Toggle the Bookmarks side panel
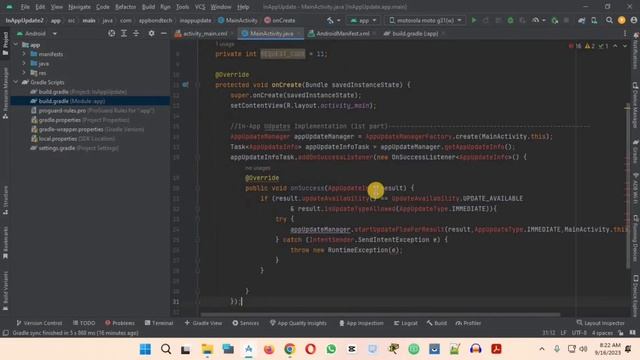The image size is (640, 360). [x=5, y=242]
